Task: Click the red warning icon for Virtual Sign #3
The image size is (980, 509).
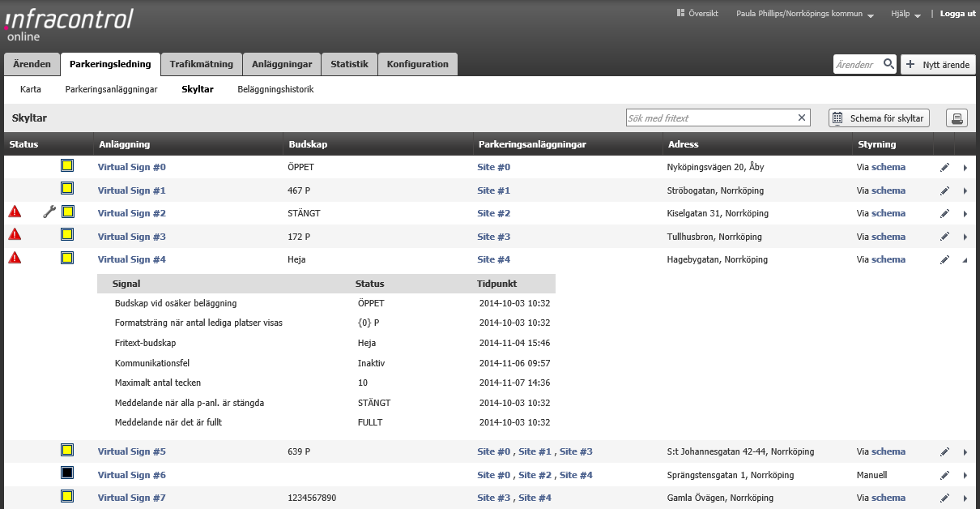Action: coord(15,235)
